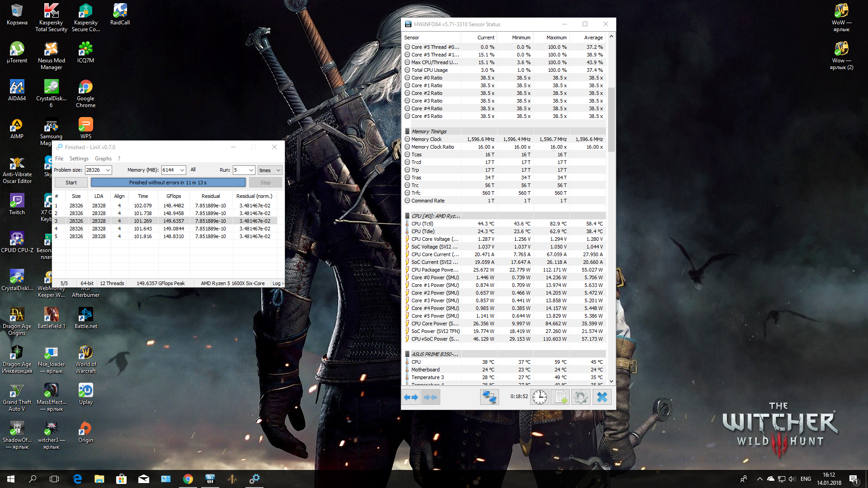
Task: Click the blue X button in the HWiNFO toolbar
Action: pos(602,397)
